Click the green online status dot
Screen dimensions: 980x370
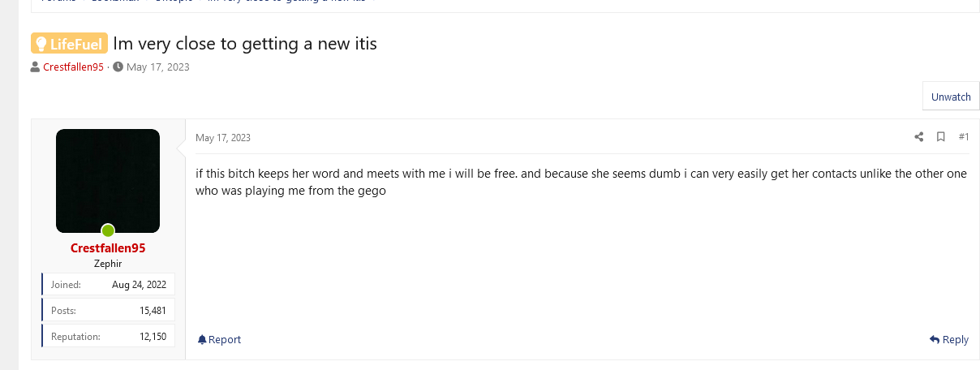(x=108, y=230)
